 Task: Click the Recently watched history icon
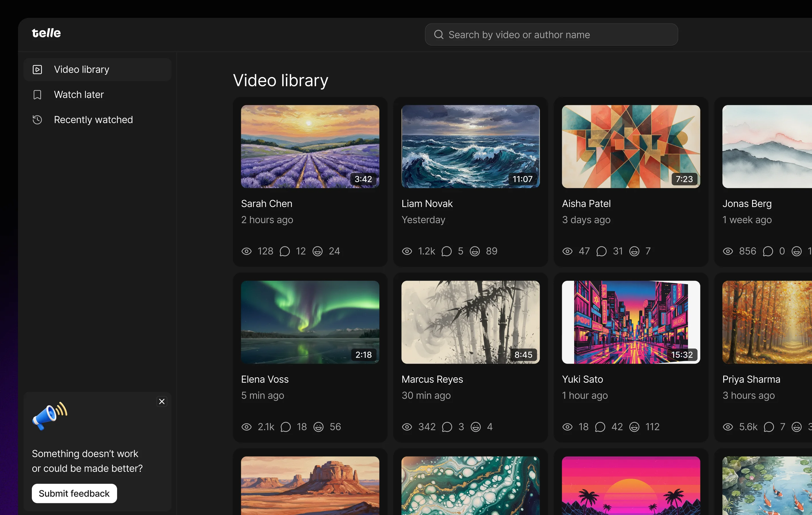click(x=37, y=120)
